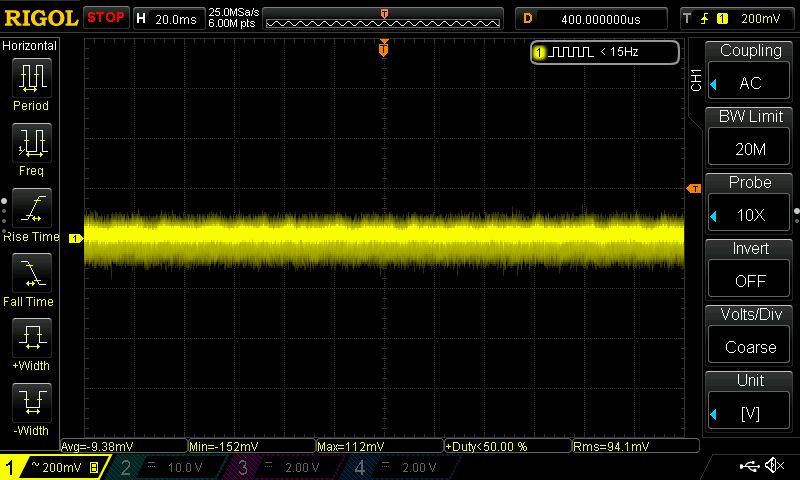Click the trigger level T marker at right edge
The height and width of the screenshot is (480, 800).
tap(694, 189)
